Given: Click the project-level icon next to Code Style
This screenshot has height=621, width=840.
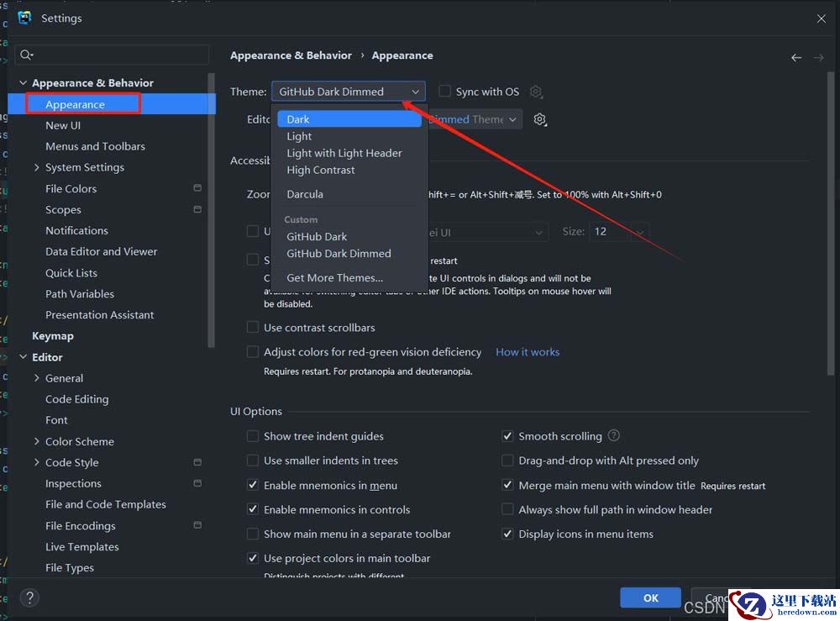Looking at the screenshot, I should tap(197, 462).
